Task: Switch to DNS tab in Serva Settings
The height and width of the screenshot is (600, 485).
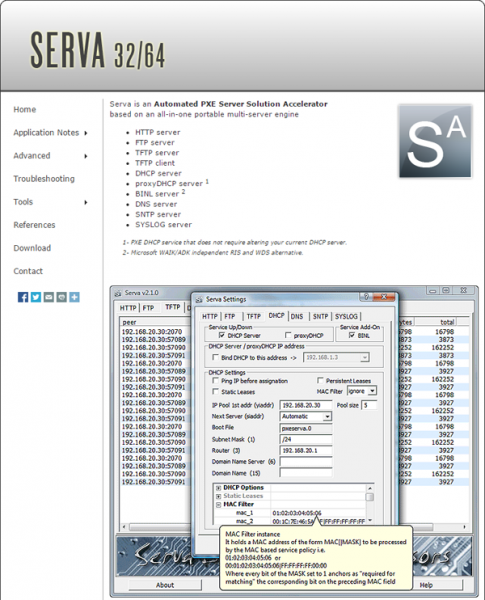Action: click(297, 316)
